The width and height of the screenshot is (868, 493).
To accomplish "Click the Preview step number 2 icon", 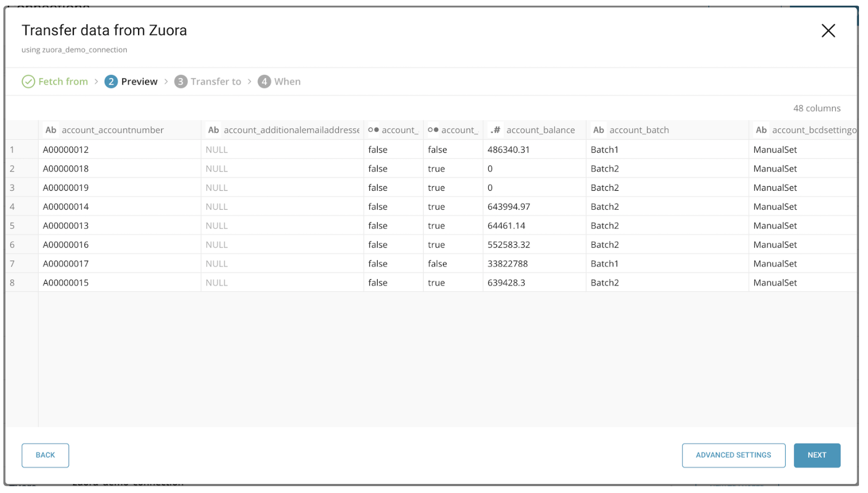I will tap(111, 82).
